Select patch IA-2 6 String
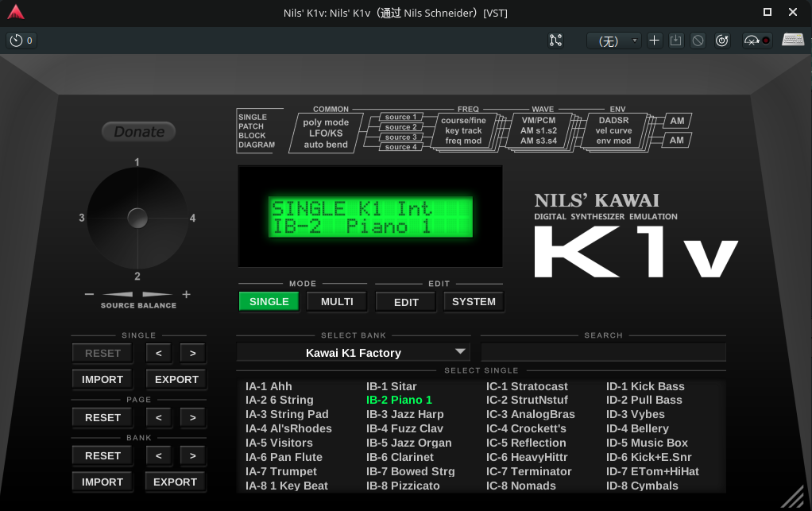812x511 pixels. click(x=279, y=400)
